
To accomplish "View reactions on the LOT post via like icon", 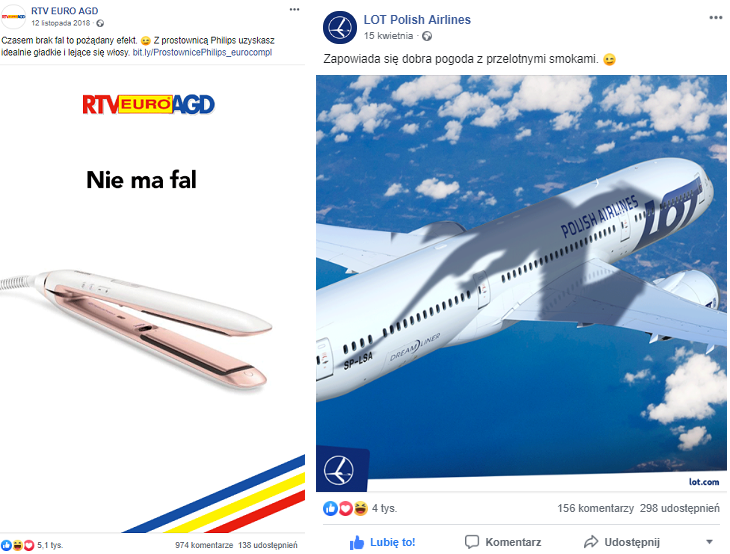I will 330,508.
